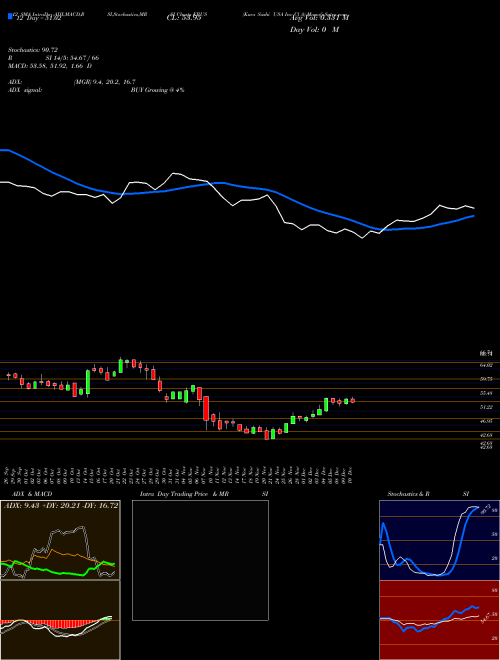Click the 'Stochastics & R' panel title
This screenshot has height=660, width=500.
(408, 494)
